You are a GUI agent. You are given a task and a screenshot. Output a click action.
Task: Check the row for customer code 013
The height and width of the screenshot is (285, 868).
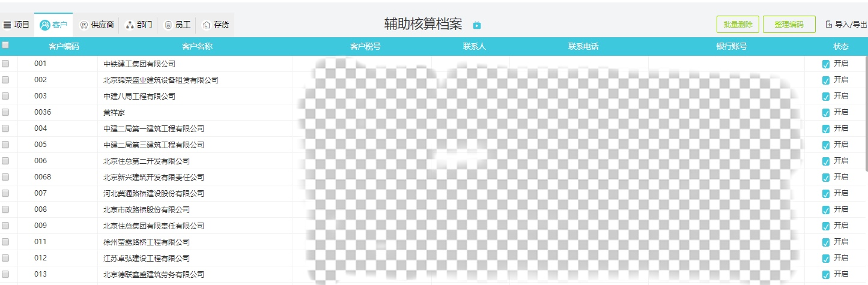point(5,274)
